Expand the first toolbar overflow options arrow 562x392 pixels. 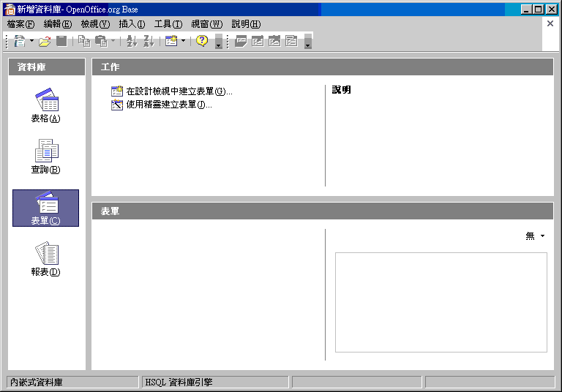218,42
